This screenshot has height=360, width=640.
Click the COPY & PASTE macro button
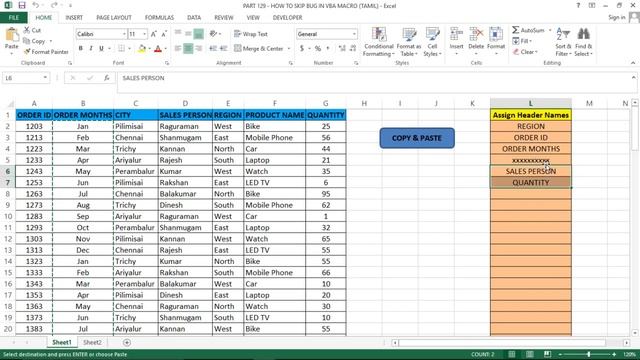click(x=417, y=138)
